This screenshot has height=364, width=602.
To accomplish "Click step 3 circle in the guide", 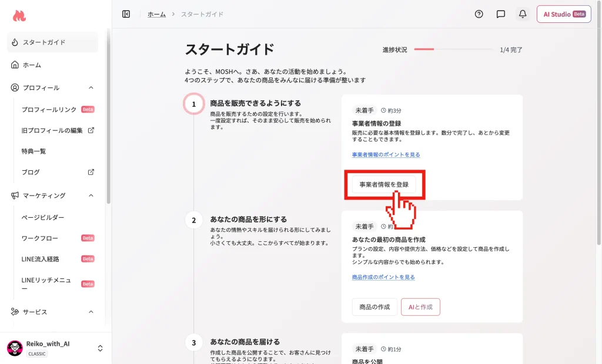I will pyautogui.click(x=194, y=342).
